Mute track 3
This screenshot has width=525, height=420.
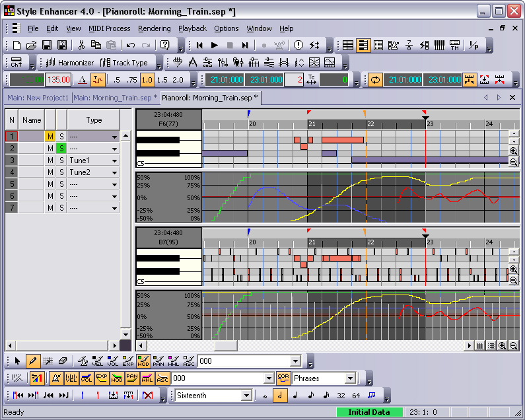[x=50, y=160]
